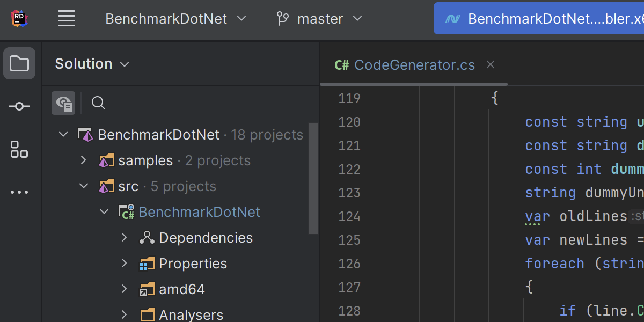Select the Properties folder in tree

(x=193, y=264)
